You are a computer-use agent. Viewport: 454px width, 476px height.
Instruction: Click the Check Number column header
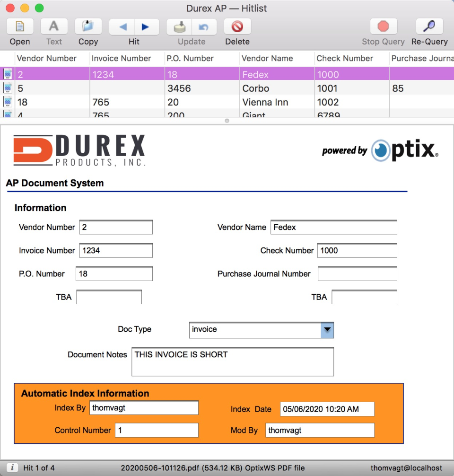pyautogui.click(x=344, y=58)
